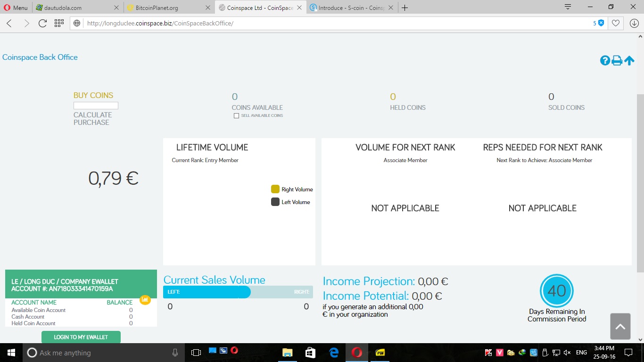Click the Opera icon on the taskbar
644x362 pixels.
[357, 353]
